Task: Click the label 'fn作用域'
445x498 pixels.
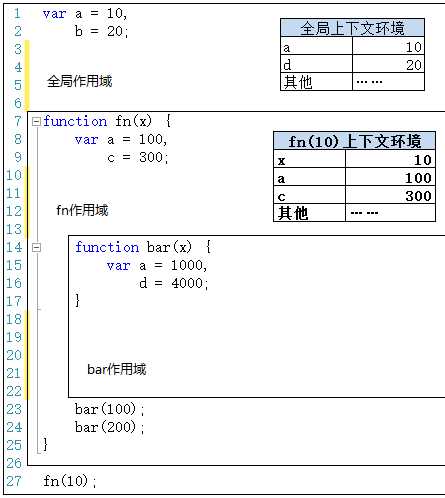Action: [x=82, y=210]
